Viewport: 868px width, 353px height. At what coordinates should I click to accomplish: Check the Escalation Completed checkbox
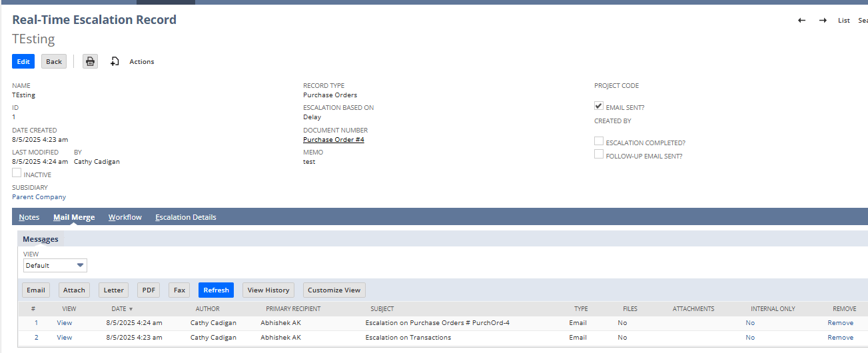coord(599,141)
